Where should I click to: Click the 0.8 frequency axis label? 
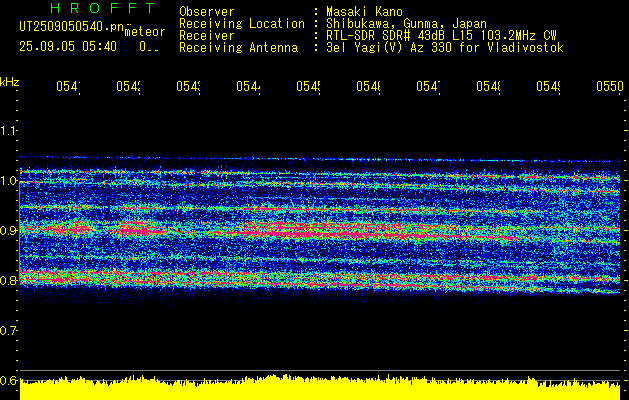coord(7,280)
